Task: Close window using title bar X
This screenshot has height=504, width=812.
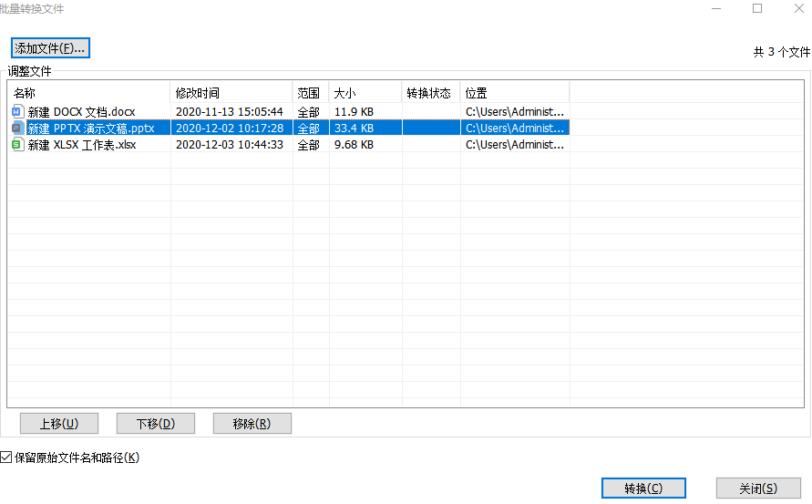Action: (797, 8)
